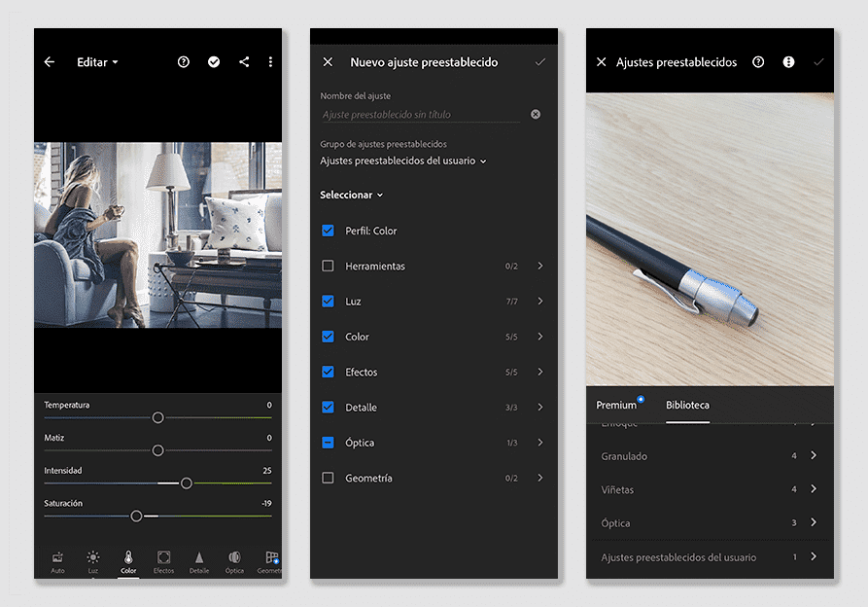Check the Geometría checkbox

[328, 478]
